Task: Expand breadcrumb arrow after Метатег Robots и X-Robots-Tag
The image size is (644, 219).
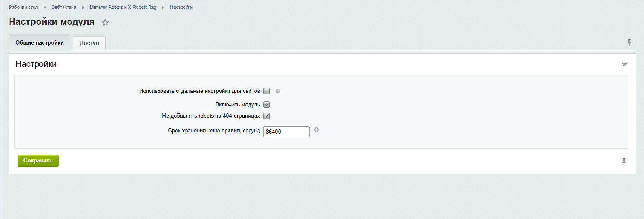Action: (163, 7)
